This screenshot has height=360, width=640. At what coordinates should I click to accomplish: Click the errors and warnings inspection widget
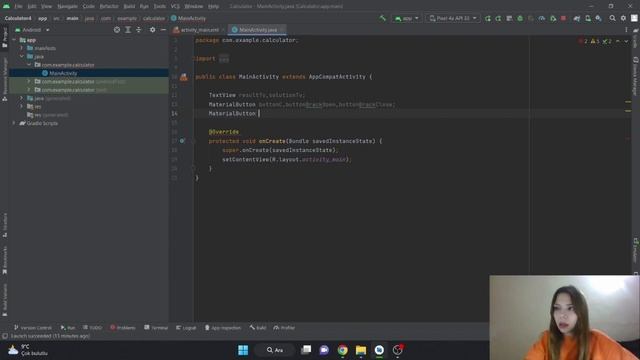[596, 41]
